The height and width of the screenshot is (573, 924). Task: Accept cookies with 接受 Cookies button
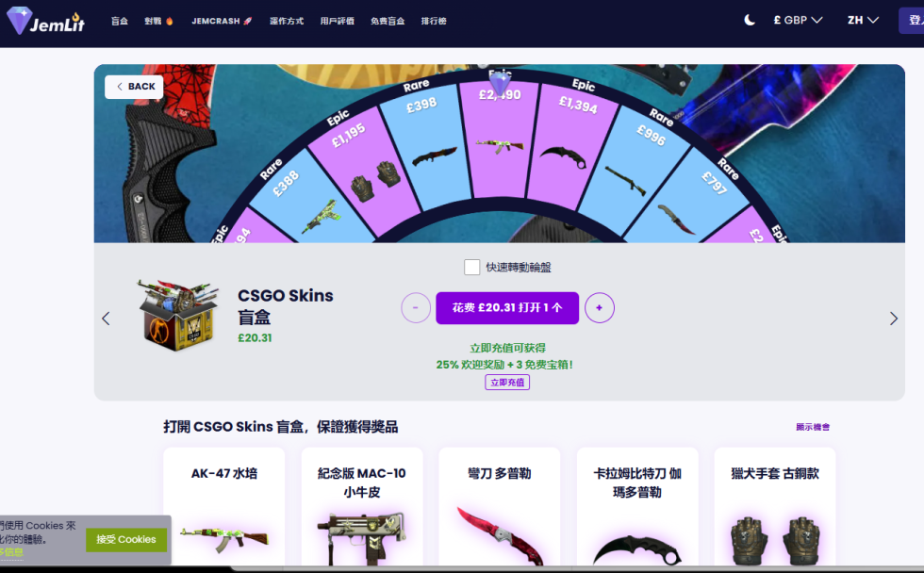coord(126,539)
